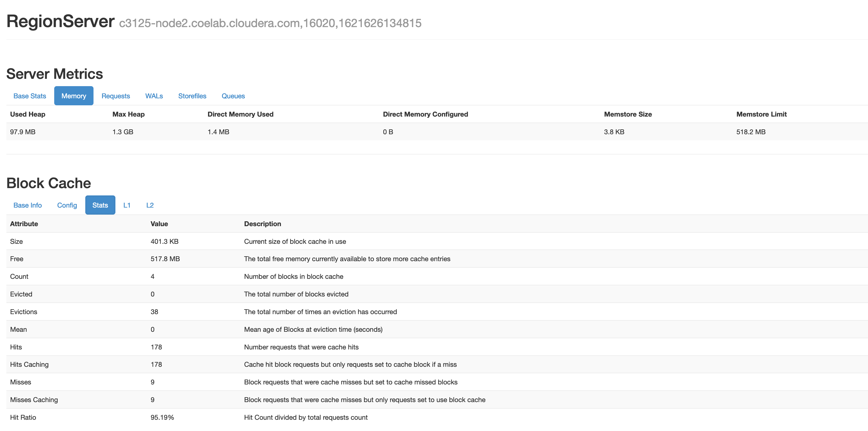Open the L2 cache tab
Viewport: 868px width, 431px height.
[x=150, y=205]
